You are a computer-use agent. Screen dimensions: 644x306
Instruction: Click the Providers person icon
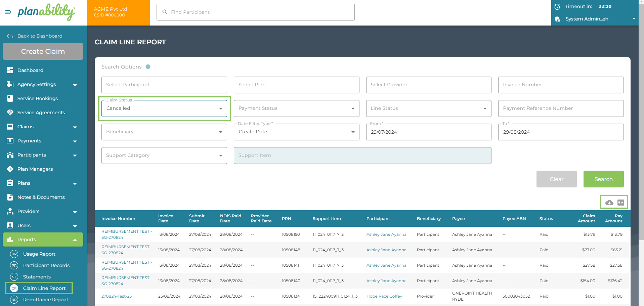(10, 211)
